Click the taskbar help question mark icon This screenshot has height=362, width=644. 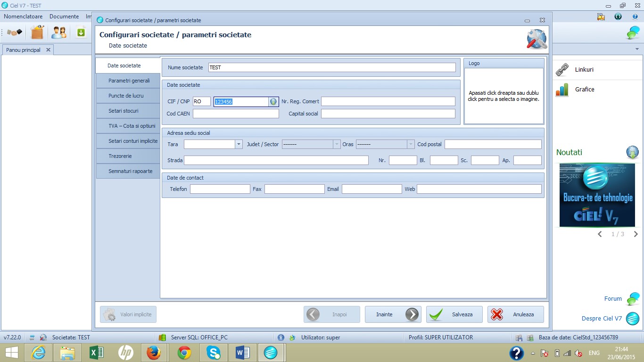point(517,353)
